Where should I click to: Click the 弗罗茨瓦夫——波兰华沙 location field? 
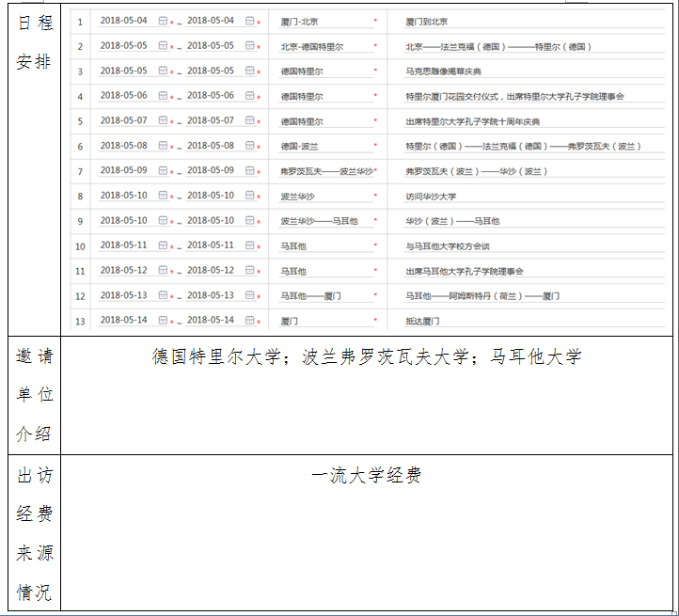coord(324,171)
